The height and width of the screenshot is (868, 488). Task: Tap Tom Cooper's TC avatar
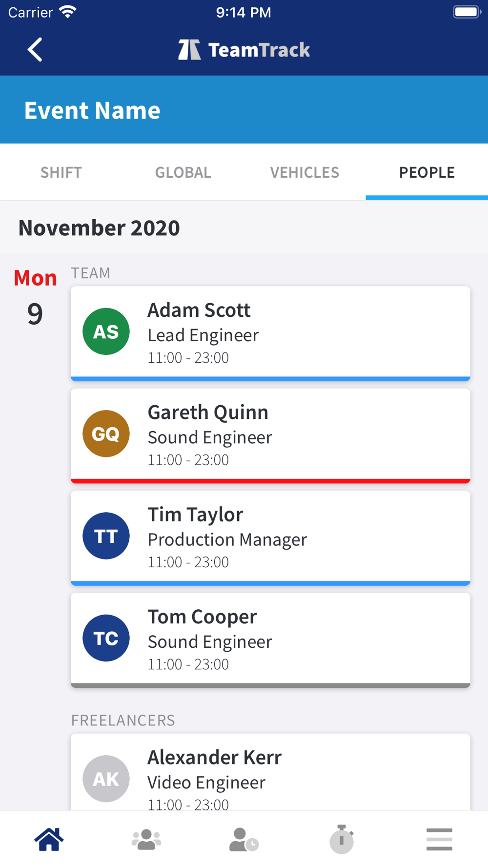106,638
